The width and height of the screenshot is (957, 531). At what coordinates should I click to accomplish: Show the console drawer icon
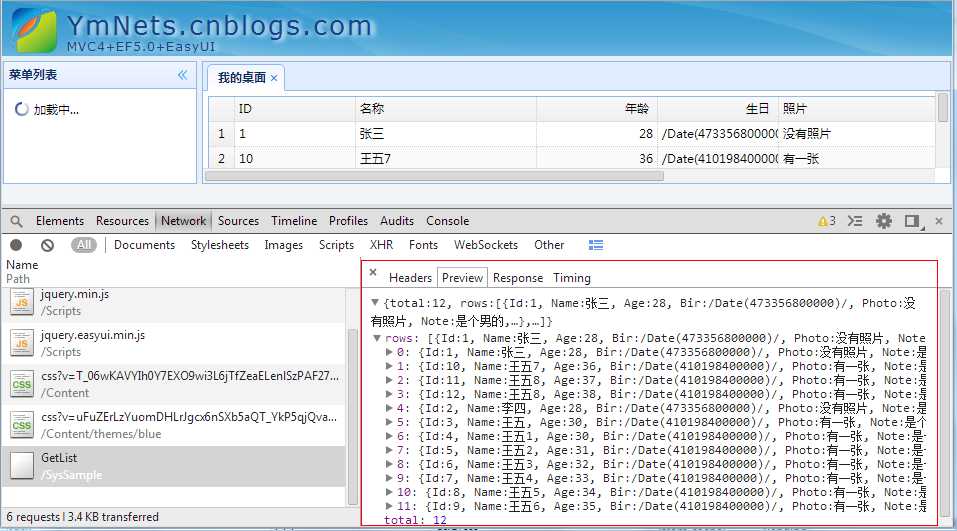click(x=855, y=221)
